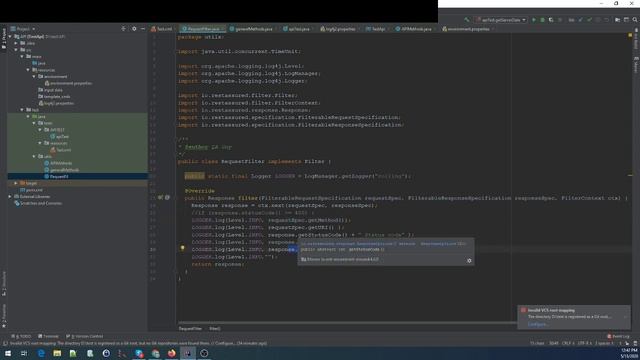Click the green Run button in toolbar

pyautogui.click(x=533, y=20)
